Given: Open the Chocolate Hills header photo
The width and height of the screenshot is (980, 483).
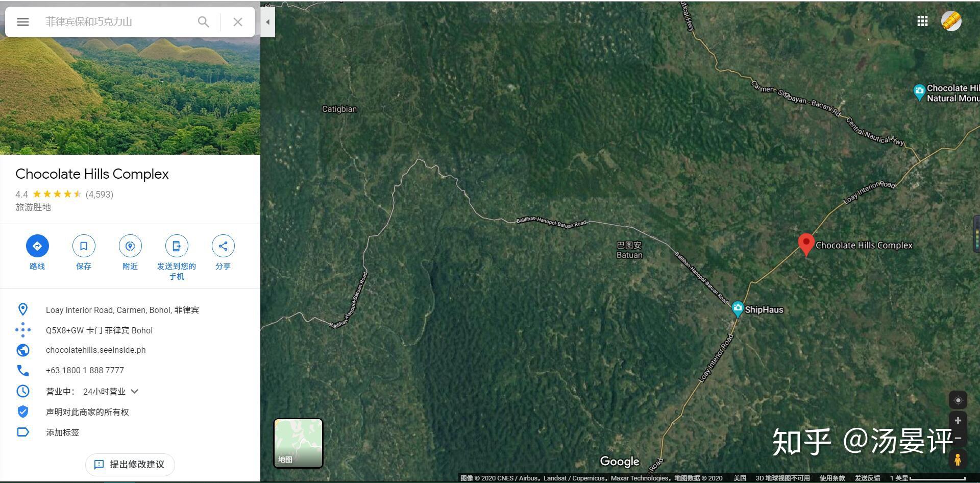Looking at the screenshot, I should (x=130, y=95).
